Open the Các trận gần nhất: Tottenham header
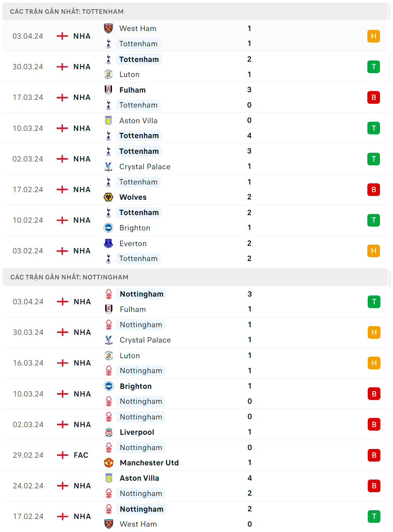Image resolution: width=393 pixels, height=532 pixels. pos(67,11)
